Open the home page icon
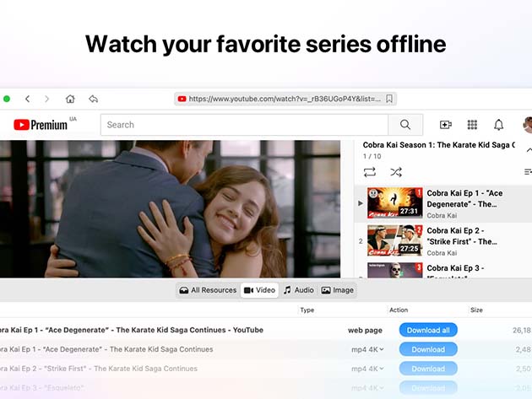Image resolution: width=532 pixels, height=399 pixels. click(x=70, y=99)
